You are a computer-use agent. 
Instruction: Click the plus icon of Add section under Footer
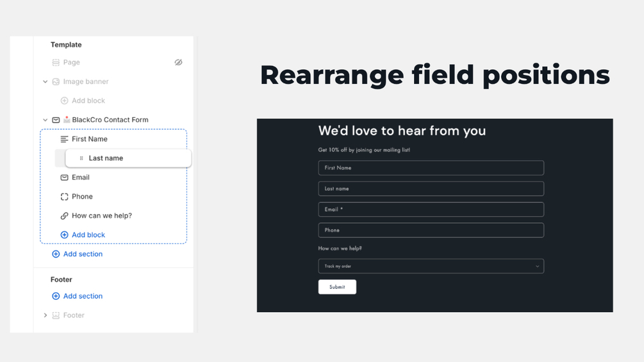tap(56, 296)
